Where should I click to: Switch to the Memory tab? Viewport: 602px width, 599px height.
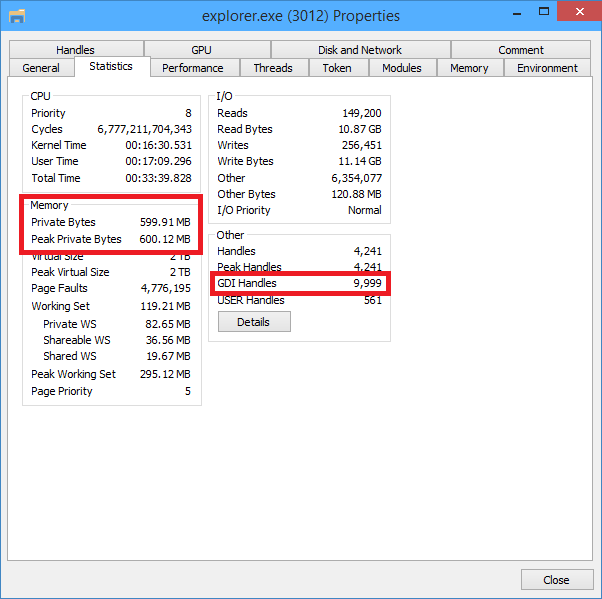coord(470,68)
